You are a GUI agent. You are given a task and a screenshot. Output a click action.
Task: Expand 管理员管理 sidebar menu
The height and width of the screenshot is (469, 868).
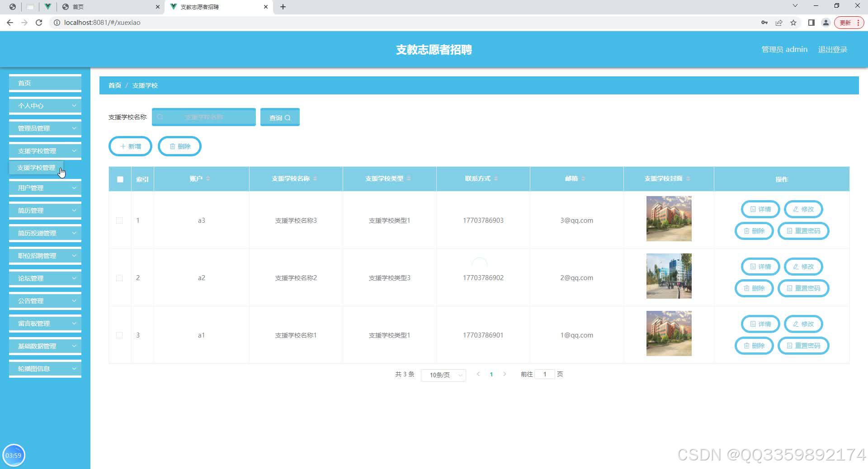(45, 128)
